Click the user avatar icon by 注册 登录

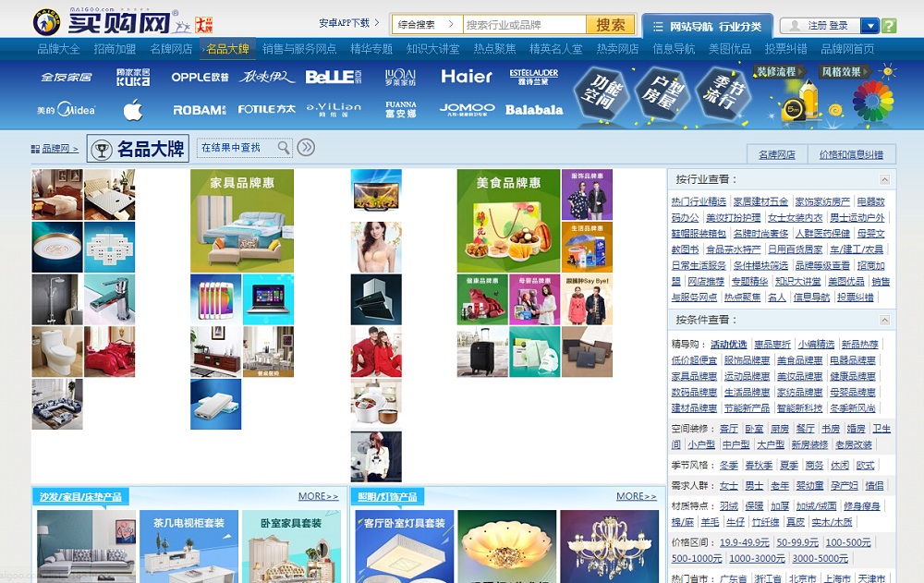click(x=795, y=25)
